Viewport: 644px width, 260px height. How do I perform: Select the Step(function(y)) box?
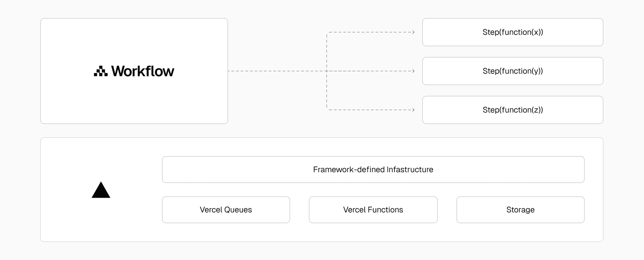click(x=513, y=71)
